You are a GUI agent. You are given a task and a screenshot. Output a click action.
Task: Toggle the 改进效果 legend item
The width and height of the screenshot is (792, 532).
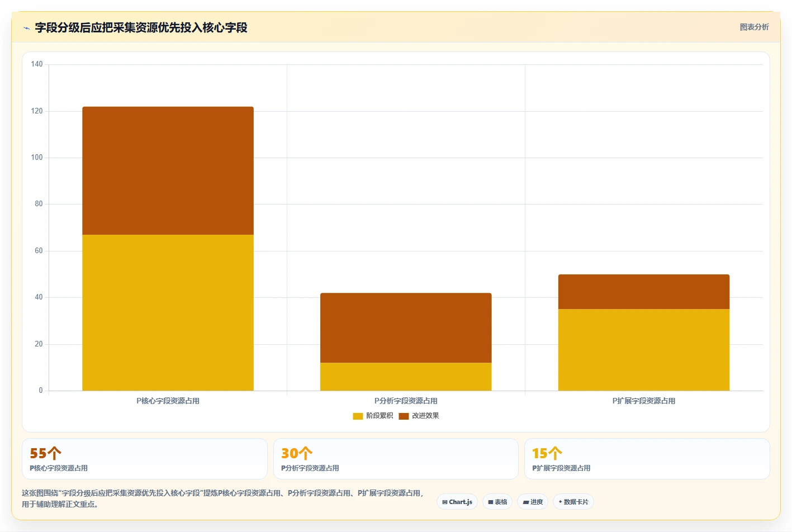[419, 416]
